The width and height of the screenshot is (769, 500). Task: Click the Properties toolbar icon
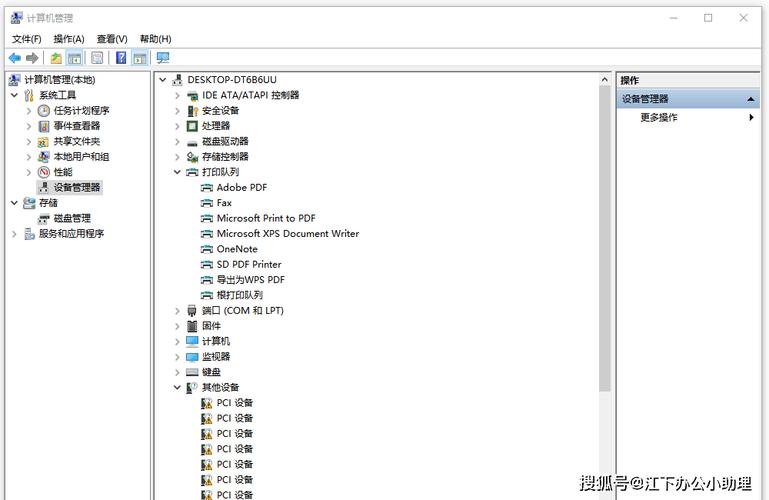coord(97,58)
